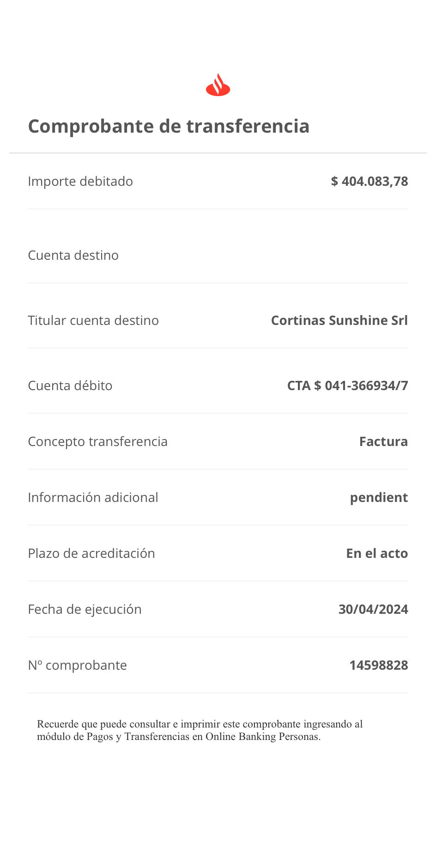Image resolution: width=436 pixels, height=868 pixels.
Task: Click the Cortinas Sunshine Srl name
Action: (x=339, y=320)
